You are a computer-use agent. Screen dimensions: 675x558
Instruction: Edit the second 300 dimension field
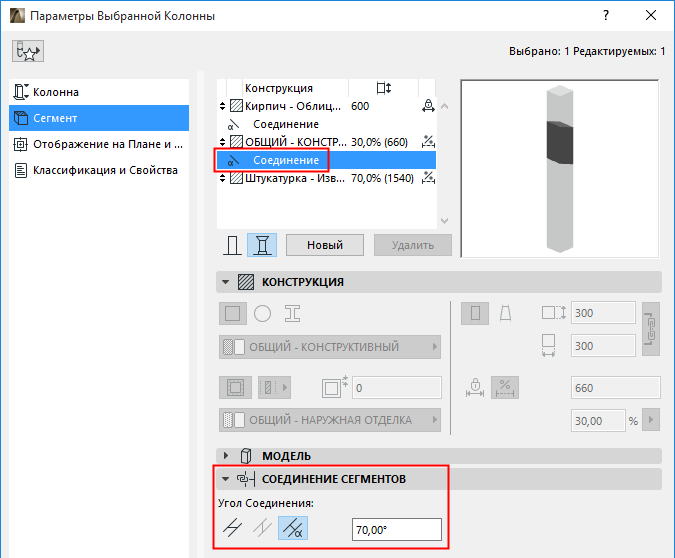(x=603, y=346)
